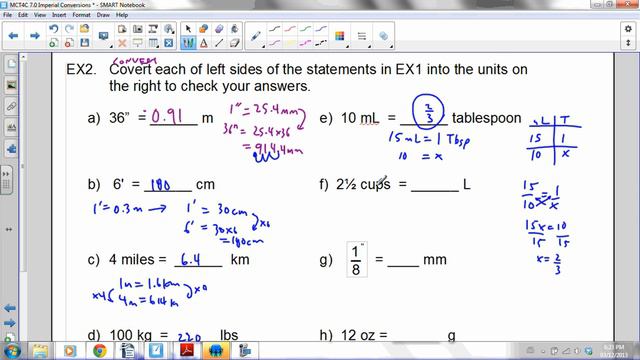Open the Help menu

122,15
